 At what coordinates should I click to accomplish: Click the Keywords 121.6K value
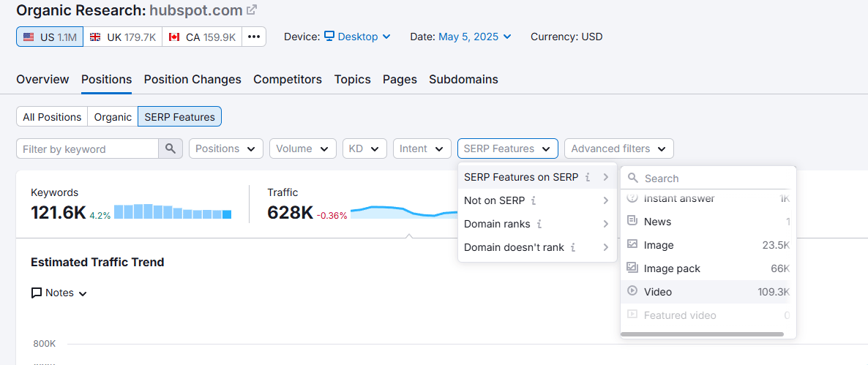click(58, 212)
